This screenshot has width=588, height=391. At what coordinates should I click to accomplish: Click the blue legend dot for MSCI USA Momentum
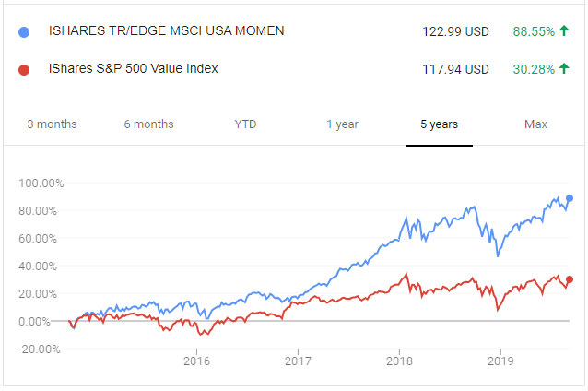click(x=26, y=32)
